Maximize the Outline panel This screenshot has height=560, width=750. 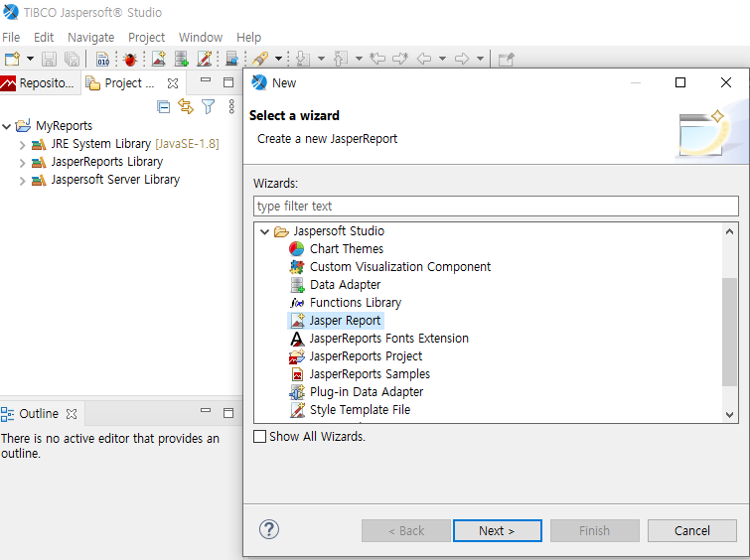(x=228, y=413)
